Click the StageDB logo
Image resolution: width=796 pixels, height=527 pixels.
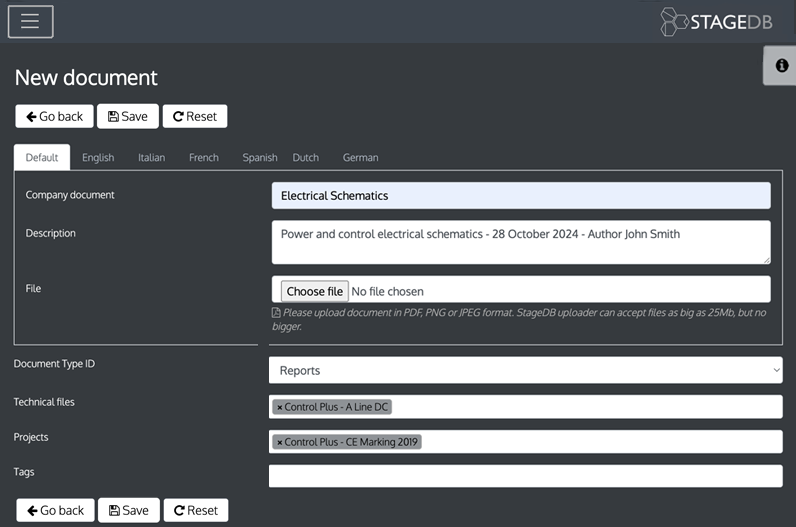click(x=716, y=22)
